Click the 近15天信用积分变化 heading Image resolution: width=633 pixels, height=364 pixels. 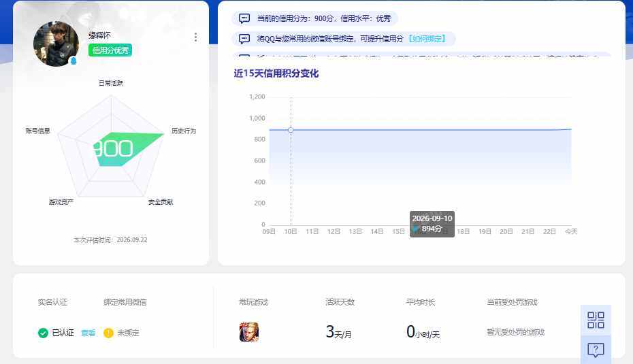point(276,73)
